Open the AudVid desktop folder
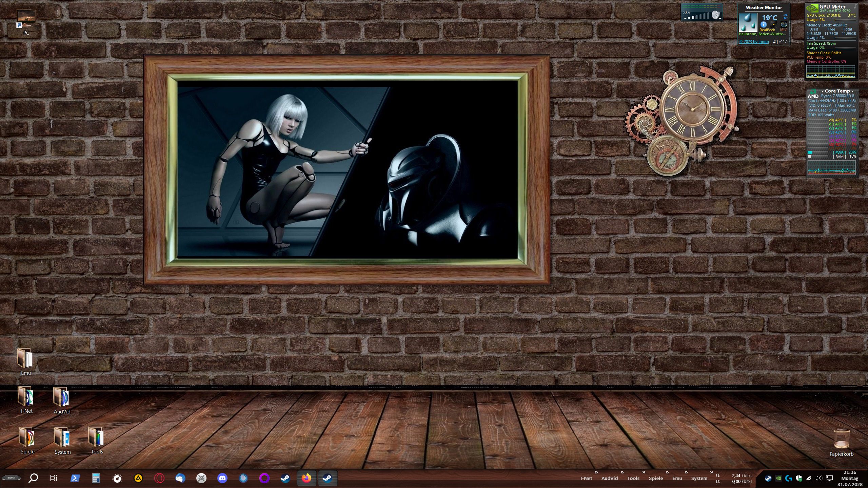 (62, 401)
